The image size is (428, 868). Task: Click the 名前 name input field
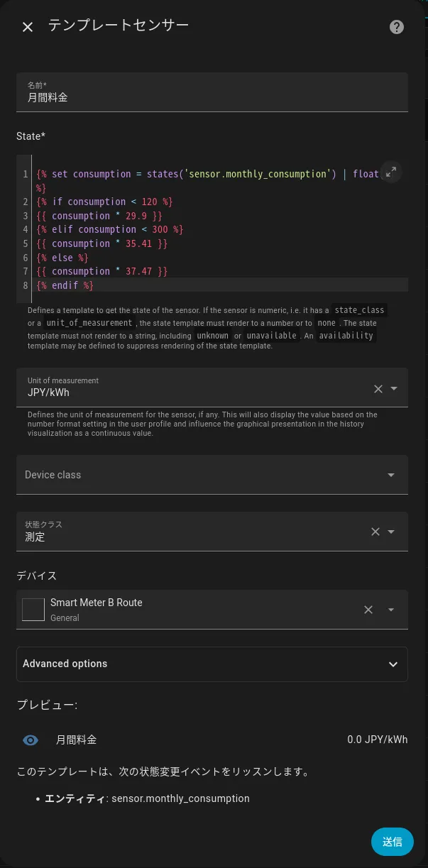[x=212, y=98]
